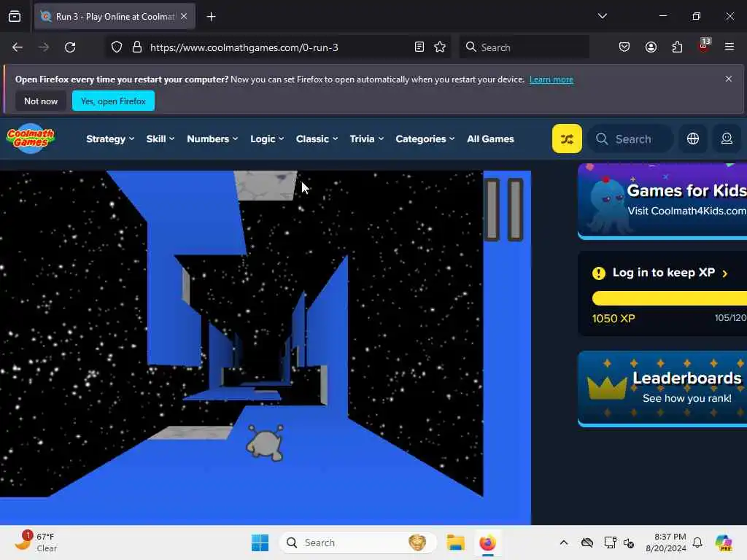The image size is (747, 560).
Task: Pause the Run 3 game
Action: pos(503,209)
